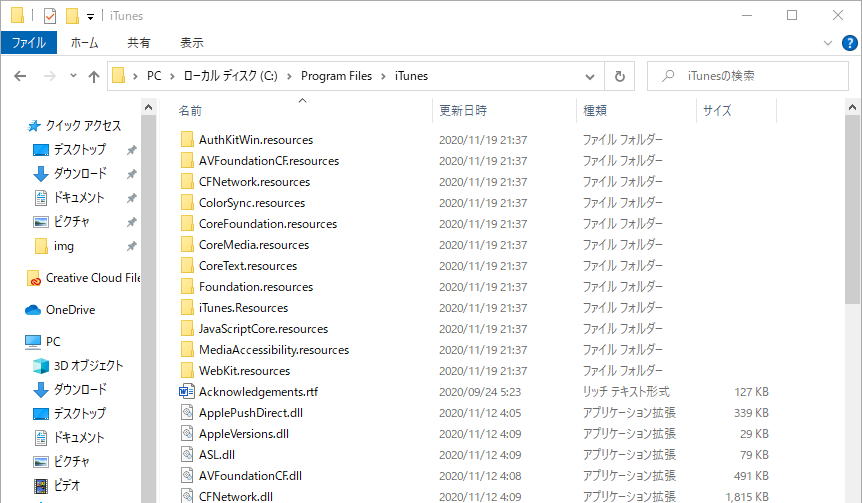Image resolution: width=862 pixels, height=503 pixels.
Task: Open the quick access toolbar customize dropdown
Action: point(90,17)
